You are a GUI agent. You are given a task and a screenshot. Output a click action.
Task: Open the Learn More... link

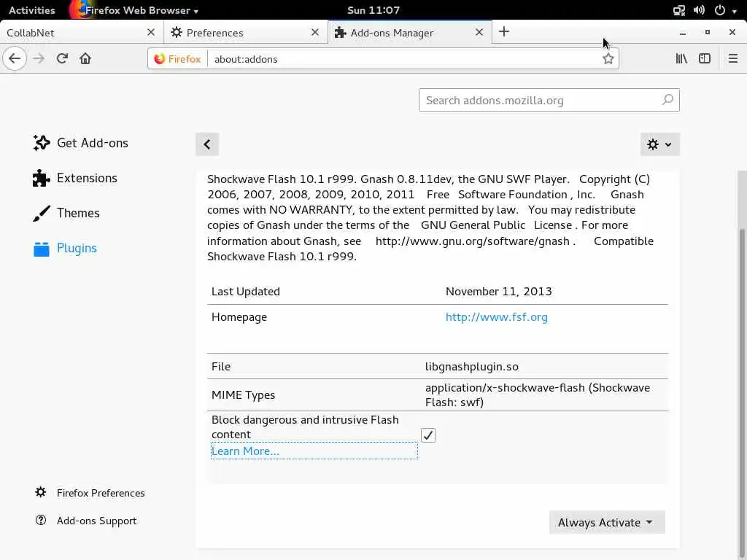245,451
